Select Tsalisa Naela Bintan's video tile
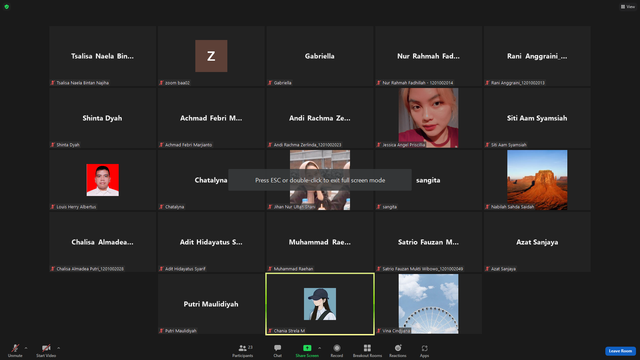The height and width of the screenshot is (360, 640). tap(102, 56)
